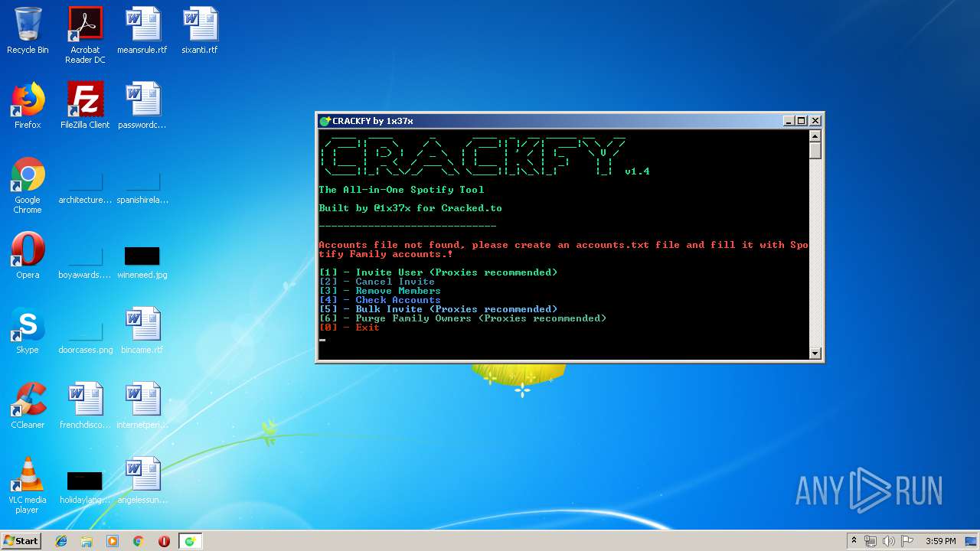Select the doorcases.png file
The image size is (980, 551).
click(x=85, y=335)
